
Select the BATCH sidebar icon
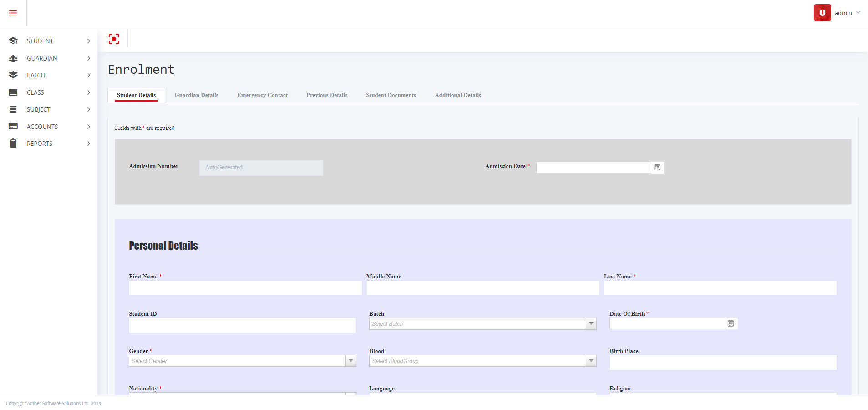[13, 75]
